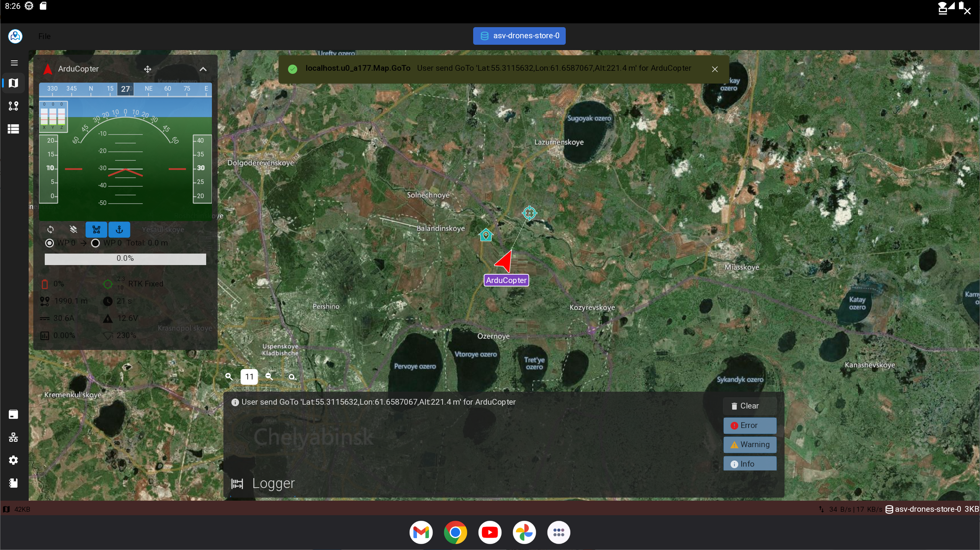Click the third magnifier icon right of zoom-out
This screenshot has height=550, width=980.
(292, 377)
